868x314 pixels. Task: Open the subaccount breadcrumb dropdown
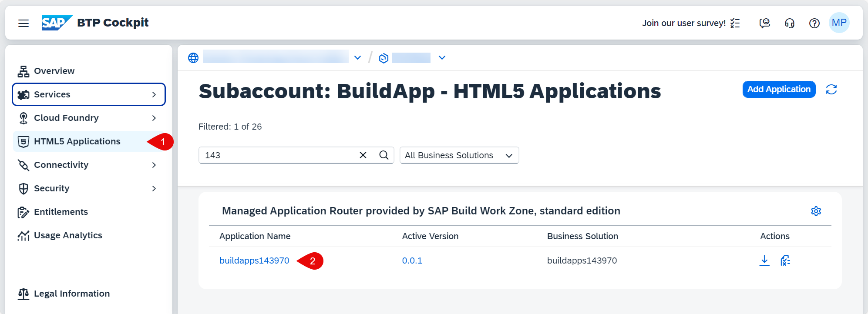pyautogui.click(x=442, y=58)
